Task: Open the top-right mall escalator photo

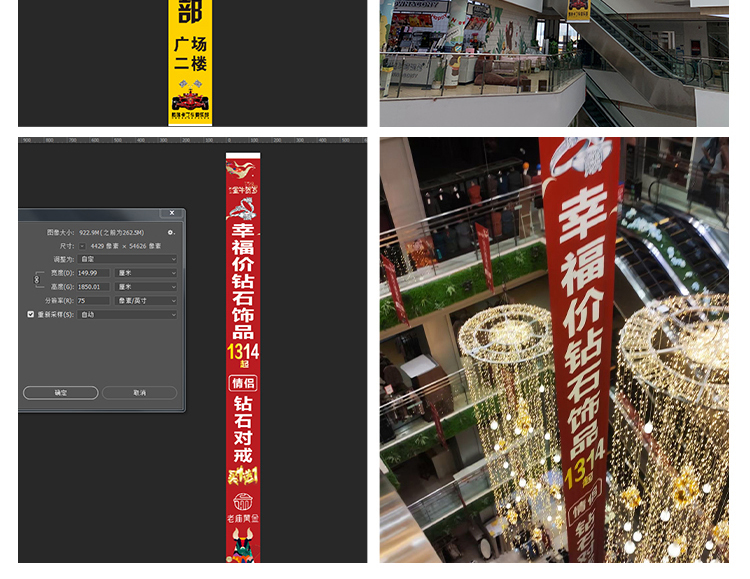Action: 554,62
